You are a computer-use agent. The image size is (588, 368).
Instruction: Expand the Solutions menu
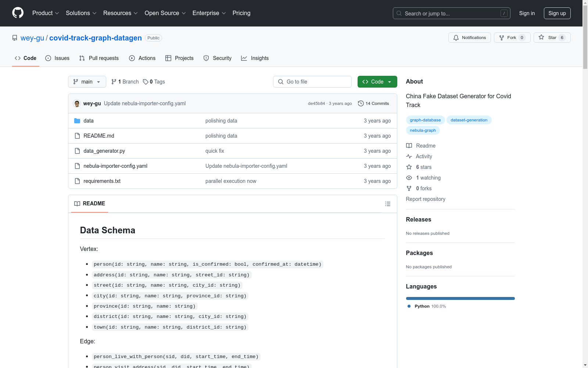coord(81,13)
